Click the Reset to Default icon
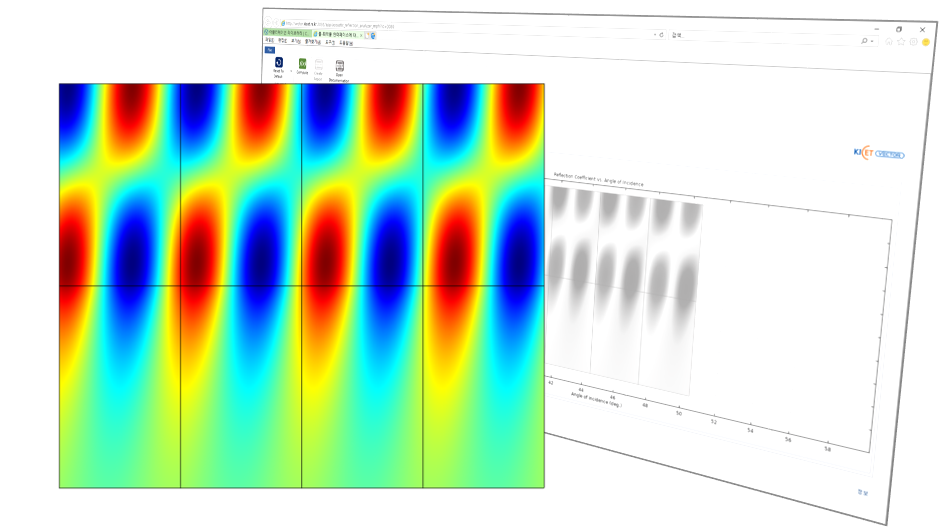 click(278, 63)
